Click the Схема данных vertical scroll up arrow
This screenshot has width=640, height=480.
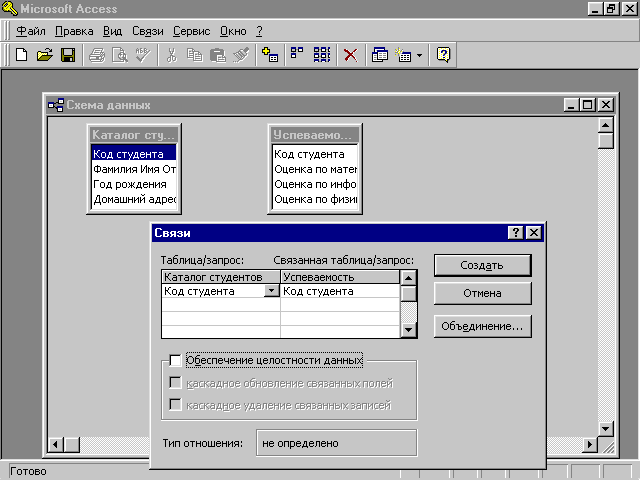605,125
